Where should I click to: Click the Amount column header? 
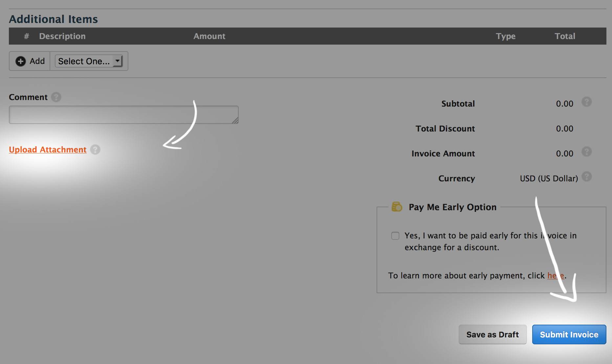[x=209, y=36]
